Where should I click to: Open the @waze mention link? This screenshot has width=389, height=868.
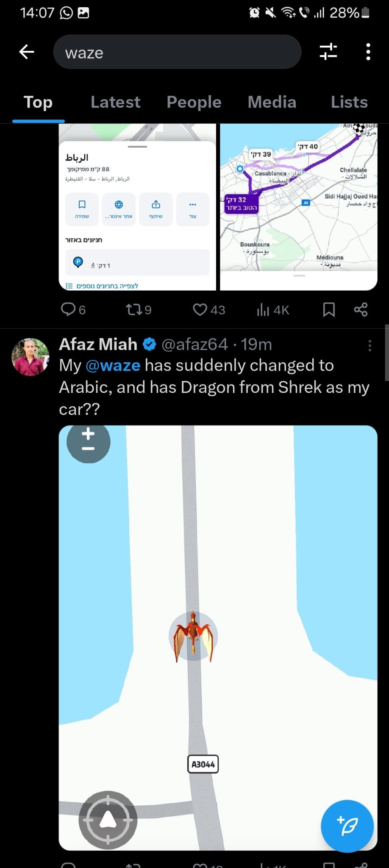tap(113, 365)
